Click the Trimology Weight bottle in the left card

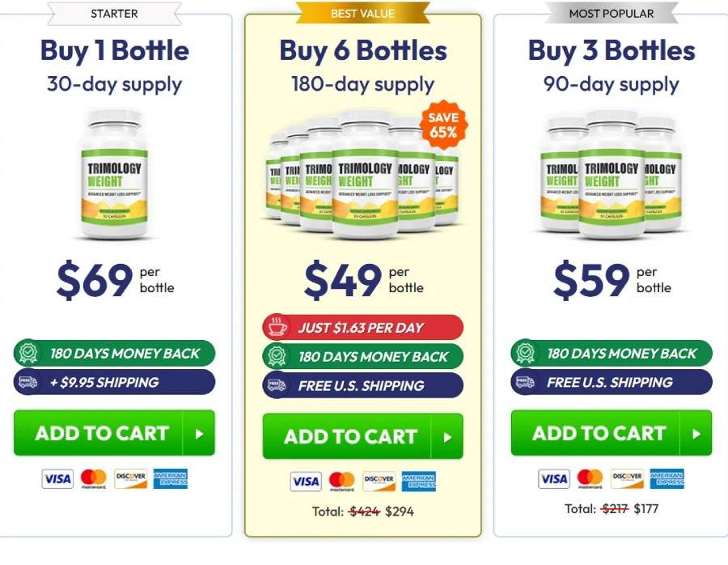(112, 174)
